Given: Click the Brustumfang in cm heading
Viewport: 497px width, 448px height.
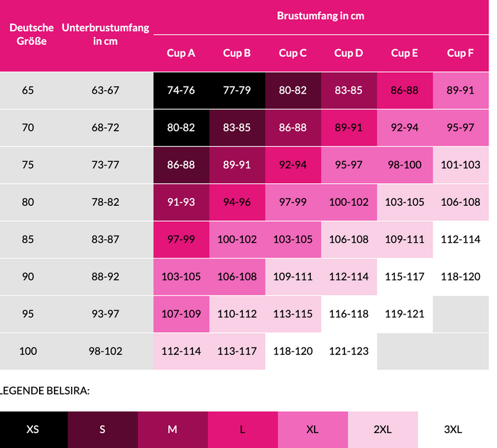Looking at the screenshot, I should 321,16.
